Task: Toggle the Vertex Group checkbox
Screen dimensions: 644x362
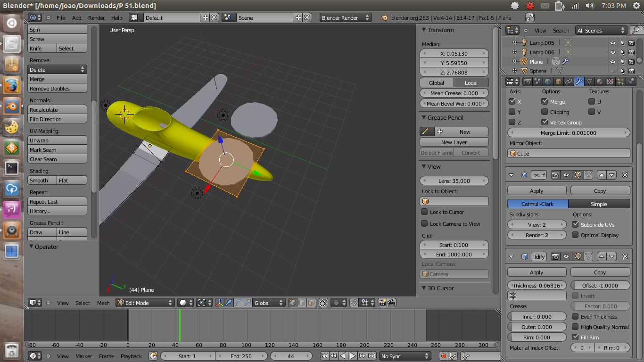Action: pos(545,122)
